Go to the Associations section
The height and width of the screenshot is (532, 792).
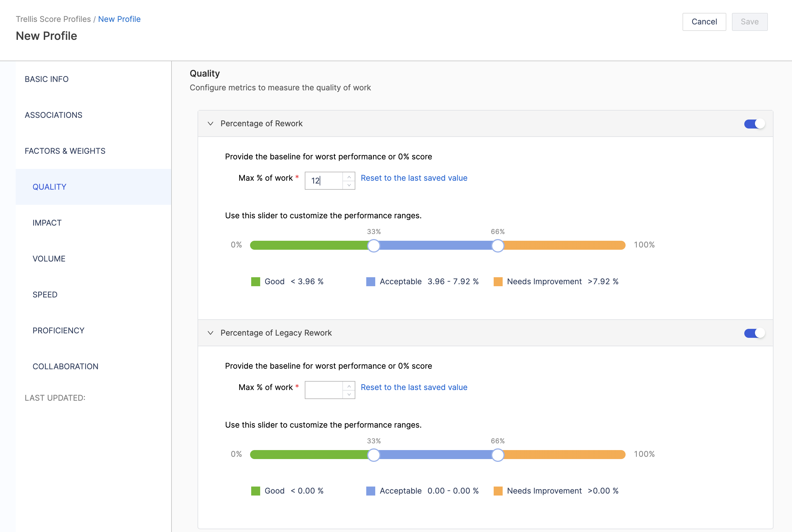53,115
